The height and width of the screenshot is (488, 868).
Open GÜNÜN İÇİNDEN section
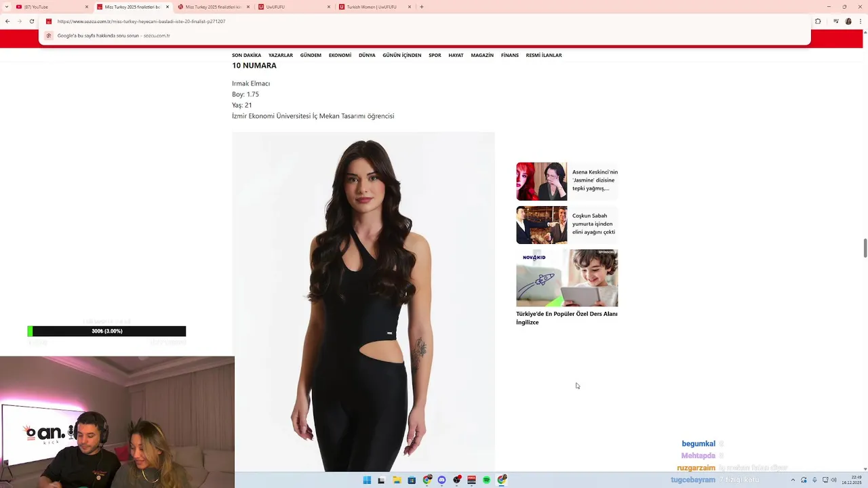402,55
